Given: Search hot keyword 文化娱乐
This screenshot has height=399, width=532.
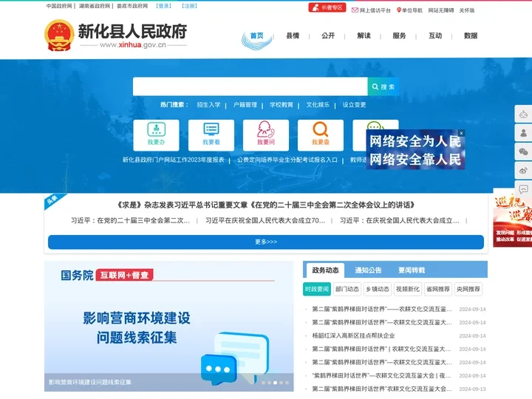Looking at the screenshot, I should pyautogui.click(x=318, y=105).
